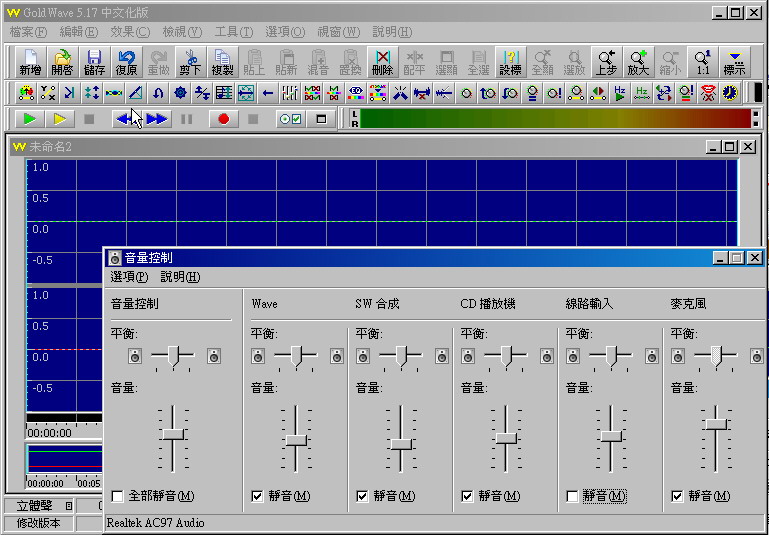Toggle the 線路輸入 靜音 checkbox
This screenshot has height=535, width=769.
(573, 496)
